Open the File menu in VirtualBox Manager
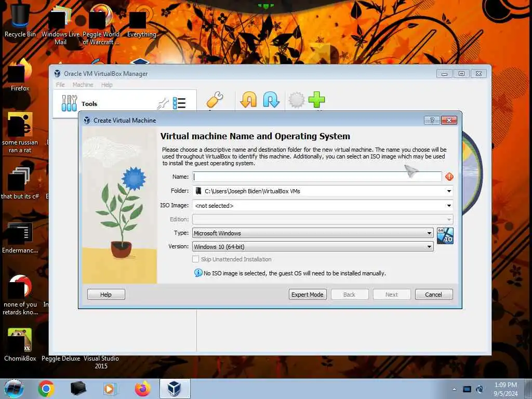 click(60, 85)
